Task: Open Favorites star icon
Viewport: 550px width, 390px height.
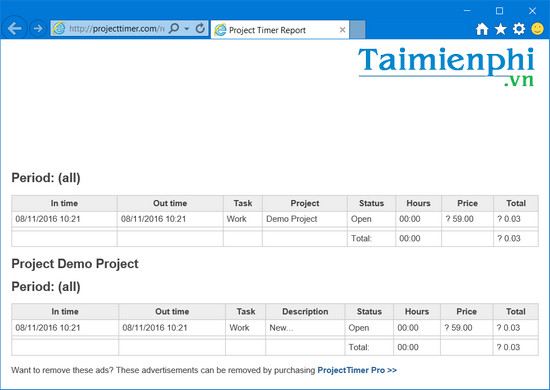Action: pos(501,29)
